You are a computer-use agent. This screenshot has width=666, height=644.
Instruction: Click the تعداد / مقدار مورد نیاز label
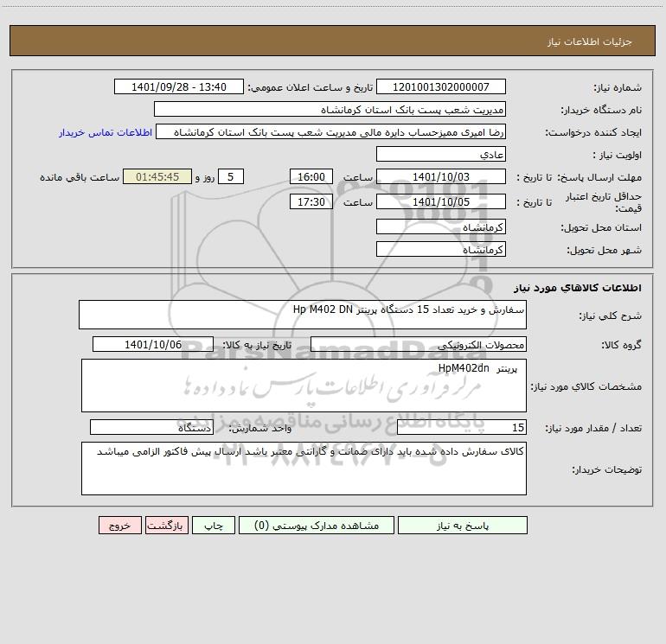pyautogui.click(x=593, y=428)
